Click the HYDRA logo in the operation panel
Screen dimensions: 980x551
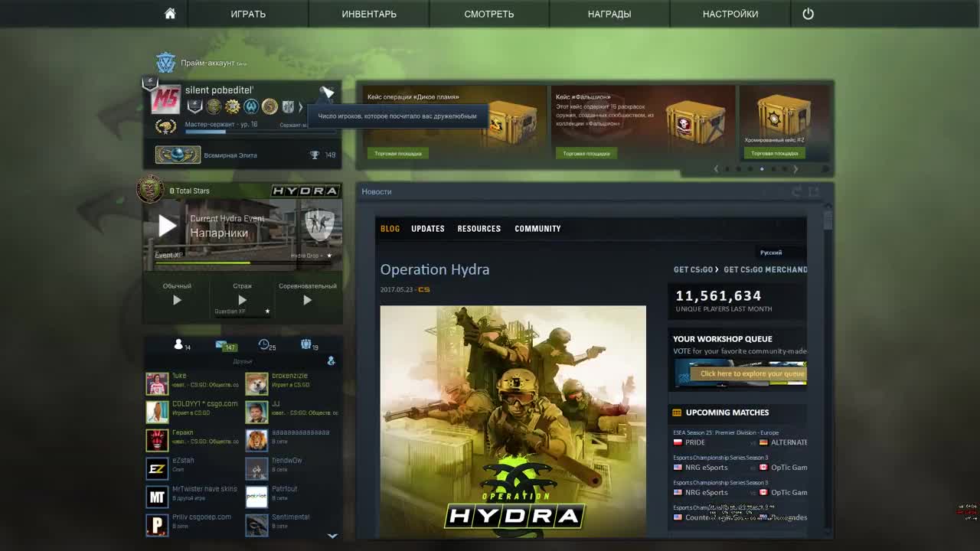(x=305, y=191)
